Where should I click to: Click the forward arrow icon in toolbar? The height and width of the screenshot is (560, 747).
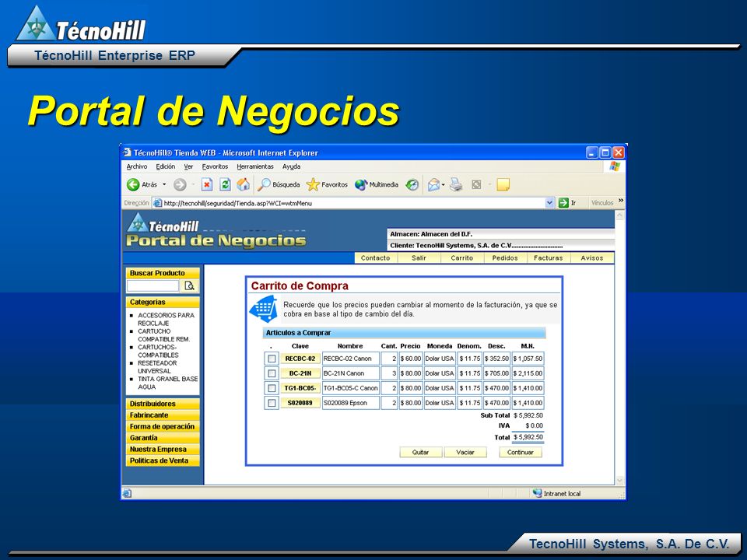pos(180,185)
